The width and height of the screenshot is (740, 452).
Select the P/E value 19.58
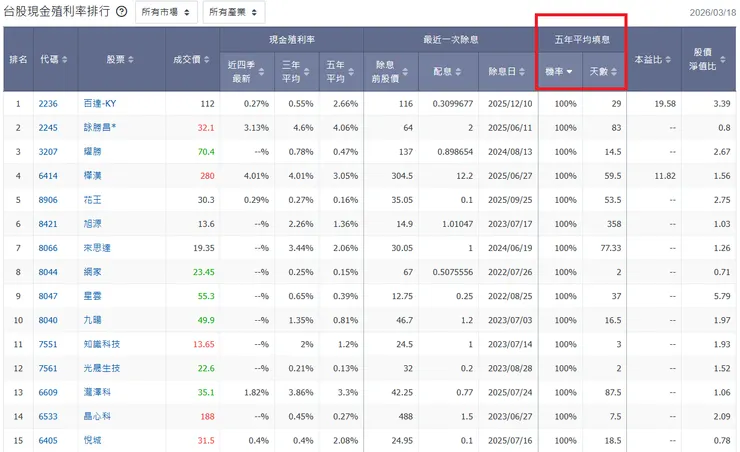pyautogui.click(x=665, y=104)
